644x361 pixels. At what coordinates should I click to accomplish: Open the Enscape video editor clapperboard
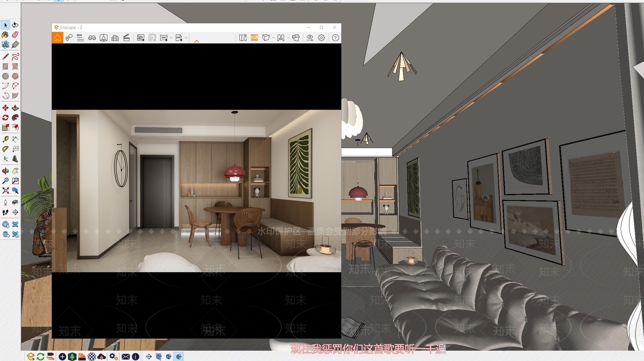coord(126,38)
